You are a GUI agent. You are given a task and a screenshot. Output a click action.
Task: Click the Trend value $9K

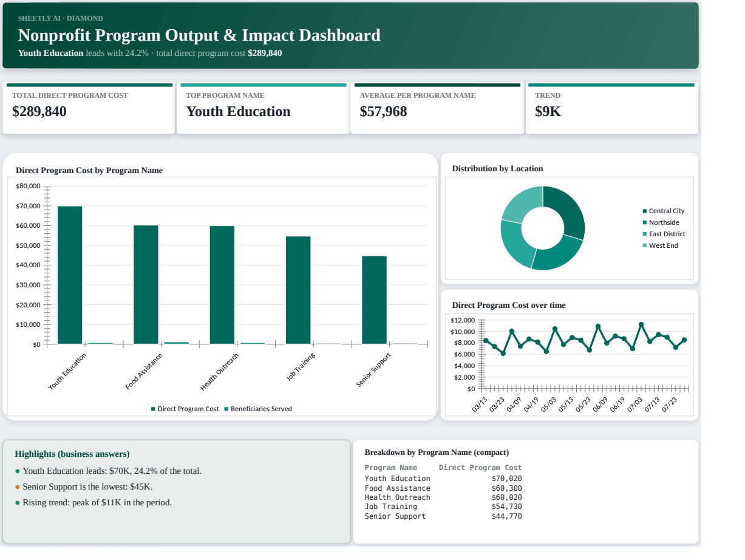point(548,112)
